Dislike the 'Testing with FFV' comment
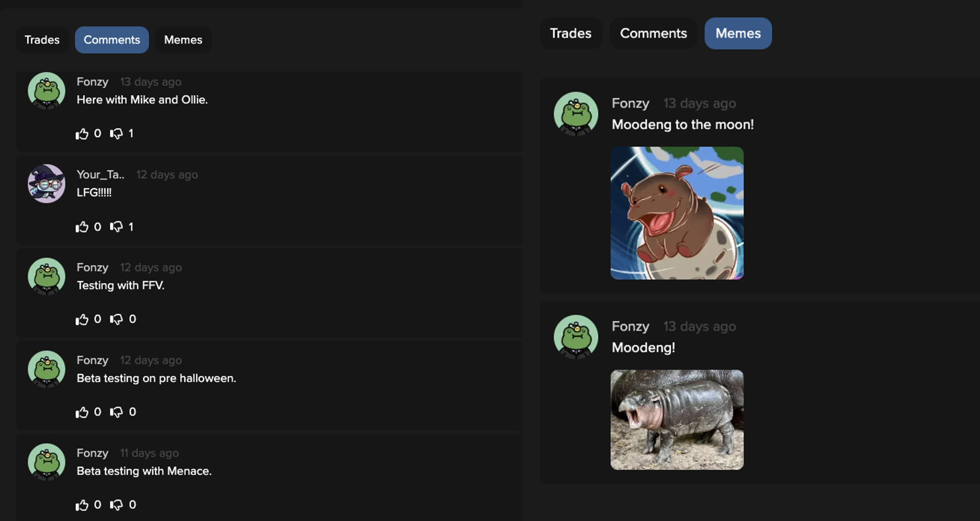Image resolution: width=980 pixels, height=521 pixels. [x=116, y=319]
